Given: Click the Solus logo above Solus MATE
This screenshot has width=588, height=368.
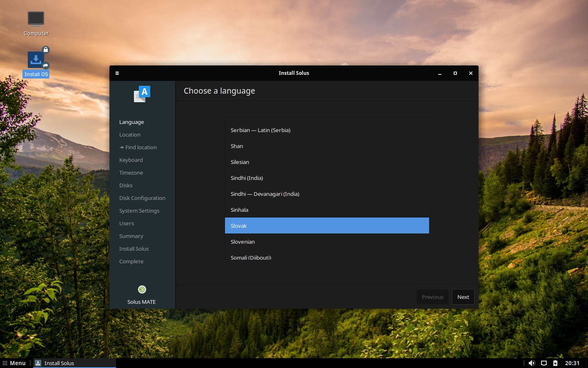Looking at the screenshot, I should coord(142,289).
